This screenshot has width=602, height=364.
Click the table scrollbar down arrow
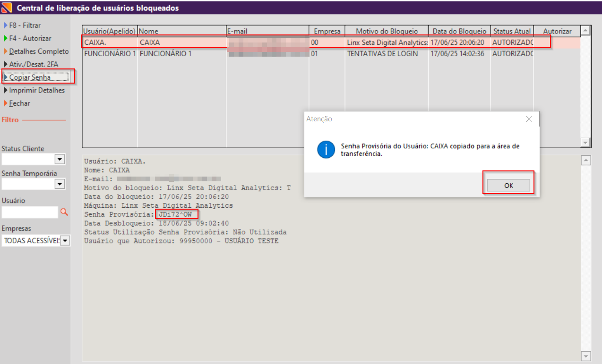click(x=586, y=142)
